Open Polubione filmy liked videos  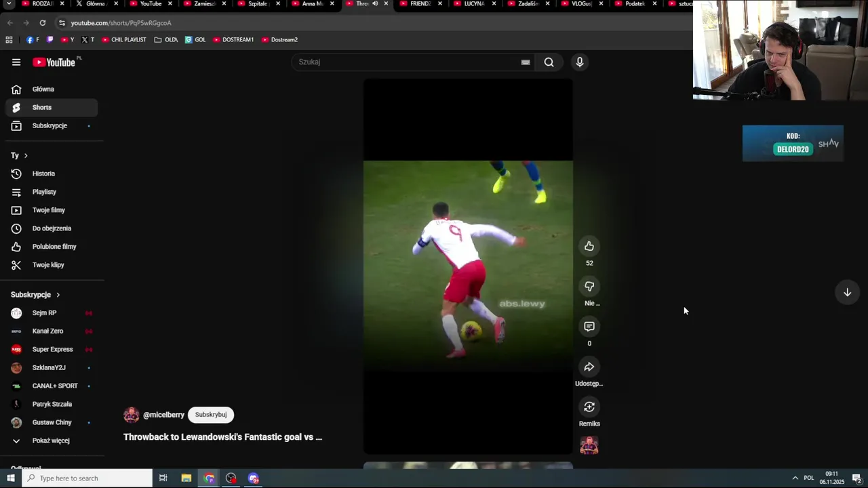click(x=52, y=247)
